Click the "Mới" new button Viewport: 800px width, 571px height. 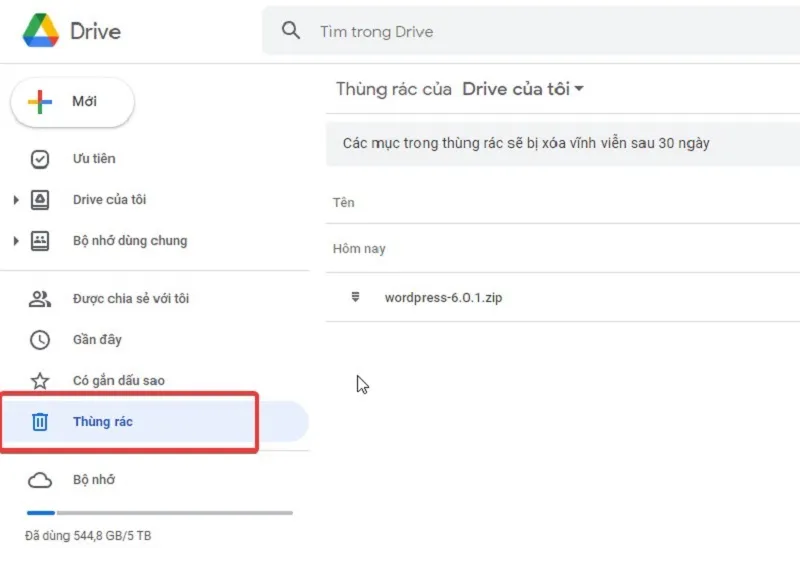click(x=72, y=102)
